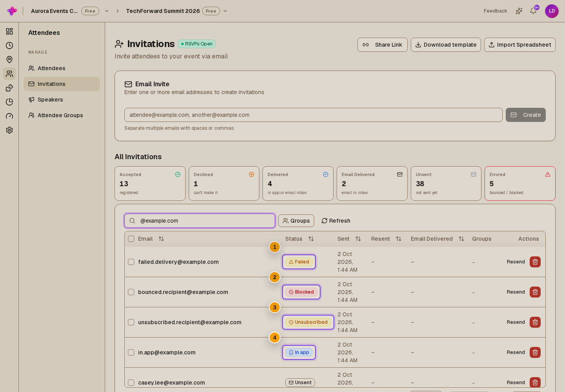
Task: Sort invitations by Status column
Action: (x=311, y=239)
